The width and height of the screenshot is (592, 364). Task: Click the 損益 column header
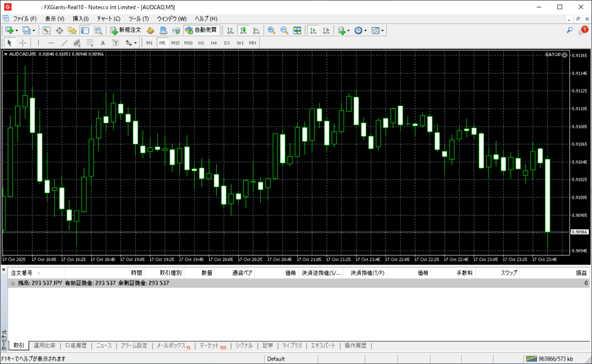click(x=580, y=273)
